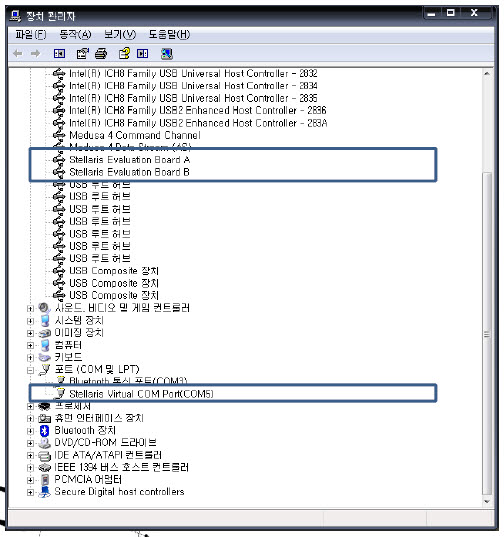Select the Bluetooth 장치 category icon
Screen dimensions: 504x537
45,431
